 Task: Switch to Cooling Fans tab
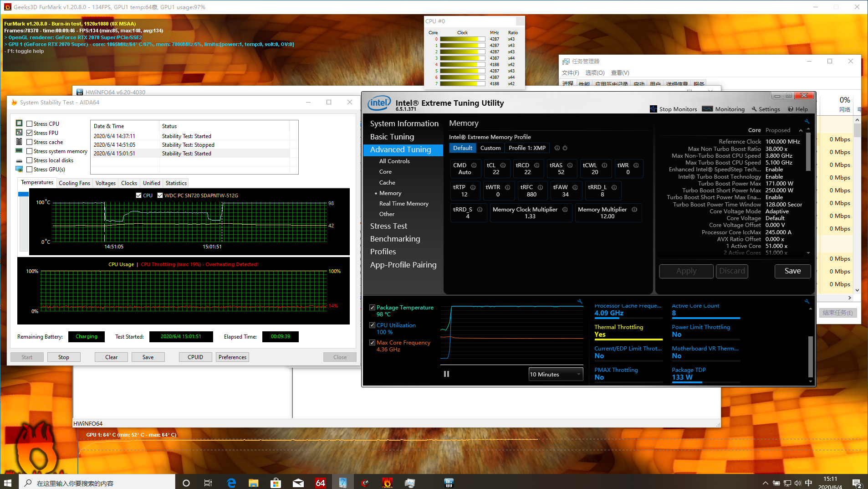pyautogui.click(x=74, y=183)
